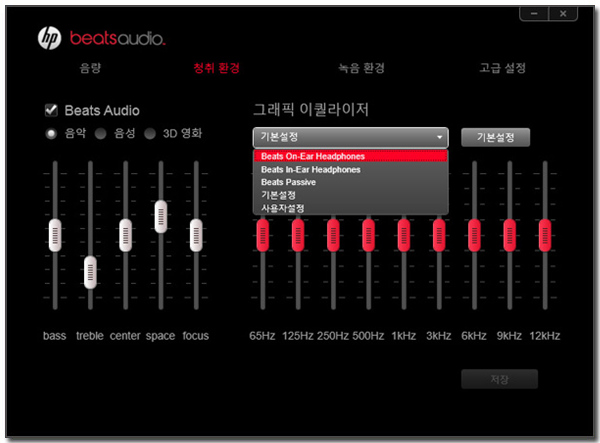
Task: Click the bass slider handle
Action: click(55, 235)
